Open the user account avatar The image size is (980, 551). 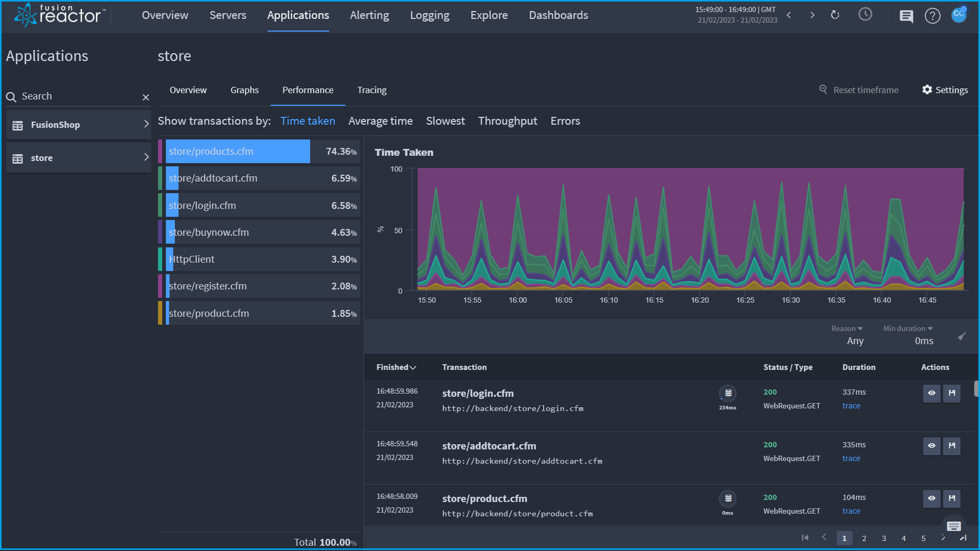(959, 14)
